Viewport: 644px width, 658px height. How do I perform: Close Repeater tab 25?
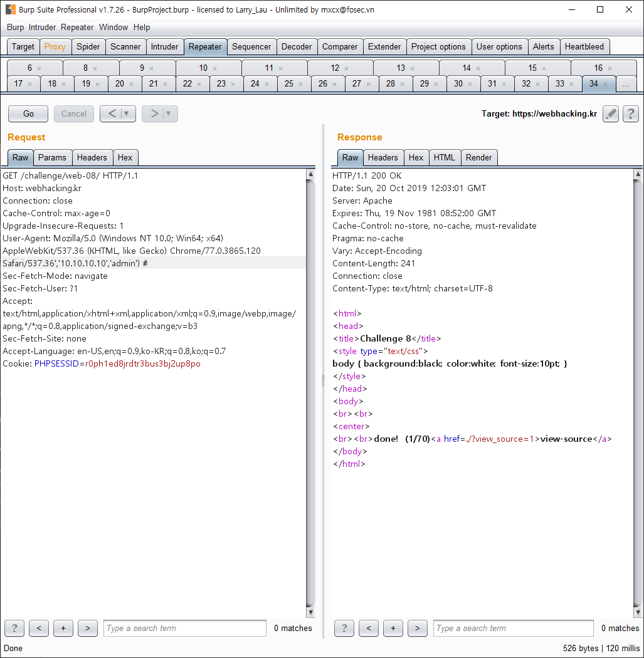pos(300,85)
